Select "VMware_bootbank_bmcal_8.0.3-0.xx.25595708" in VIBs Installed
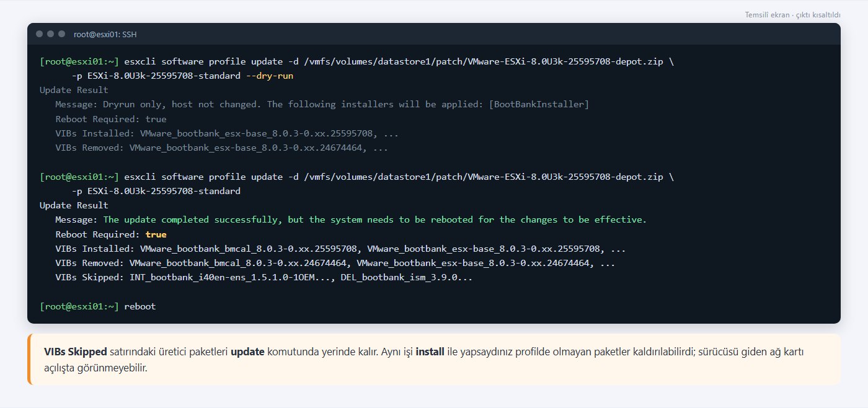The image size is (868, 408). pyautogui.click(x=249, y=249)
